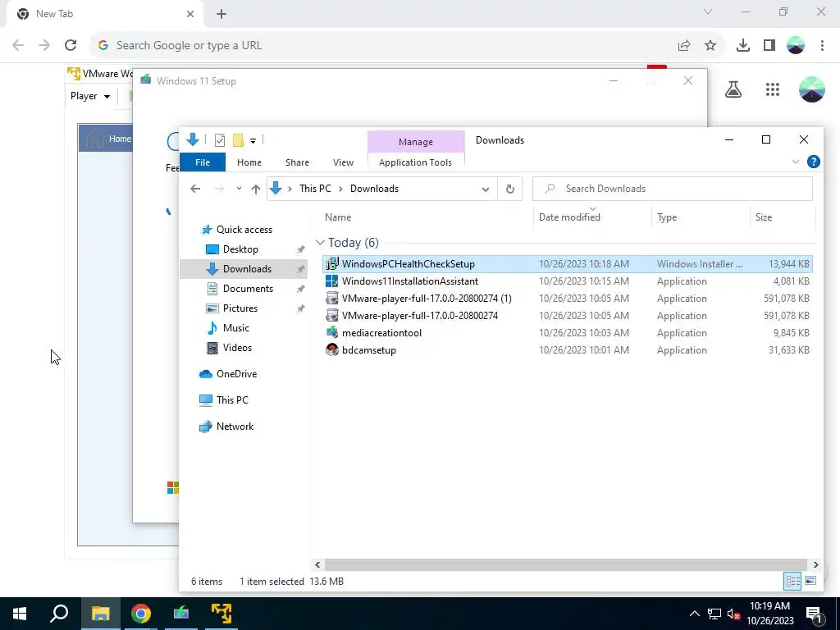840x630 pixels.
Task: Open Customize Quick Access Toolbar dropdown
Action: pyautogui.click(x=253, y=141)
